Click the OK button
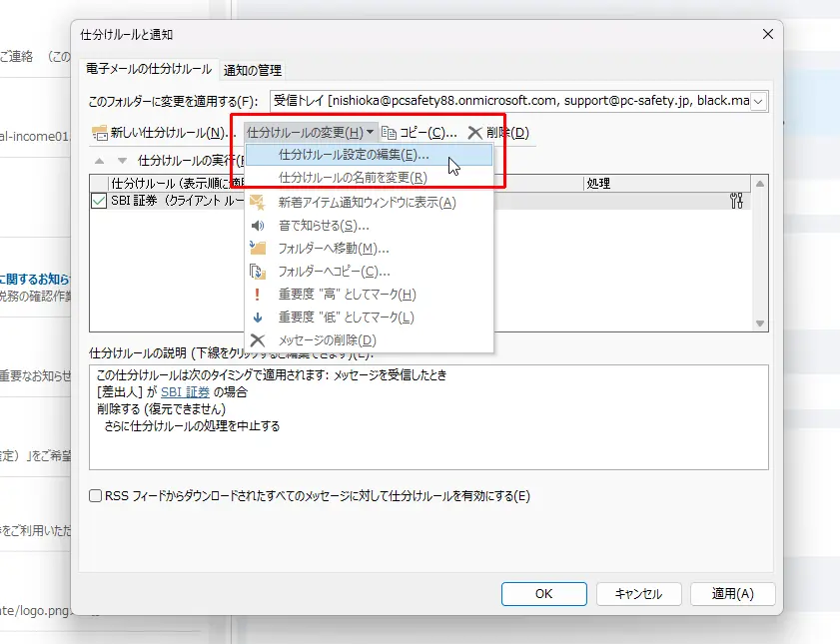The width and height of the screenshot is (840, 644). 543,594
